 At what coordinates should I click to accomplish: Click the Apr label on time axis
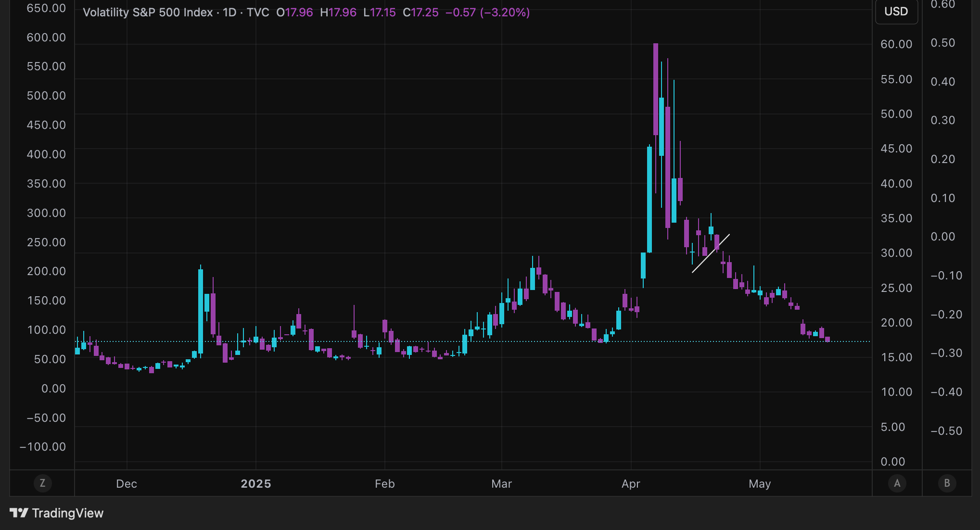631,484
